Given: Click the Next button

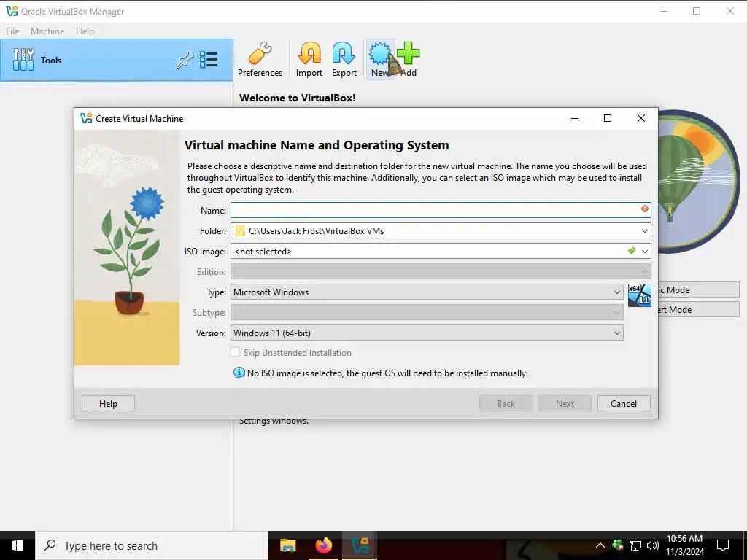Looking at the screenshot, I should (x=565, y=403).
